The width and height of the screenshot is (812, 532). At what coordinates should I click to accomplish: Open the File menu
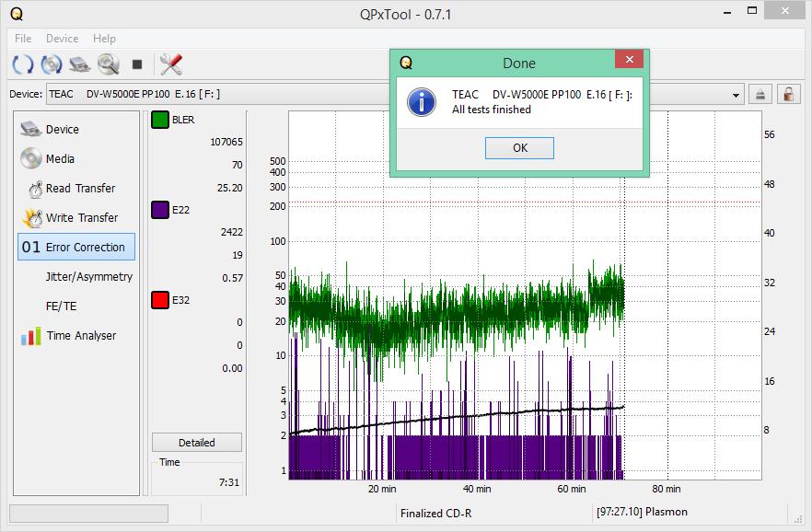click(23, 39)
